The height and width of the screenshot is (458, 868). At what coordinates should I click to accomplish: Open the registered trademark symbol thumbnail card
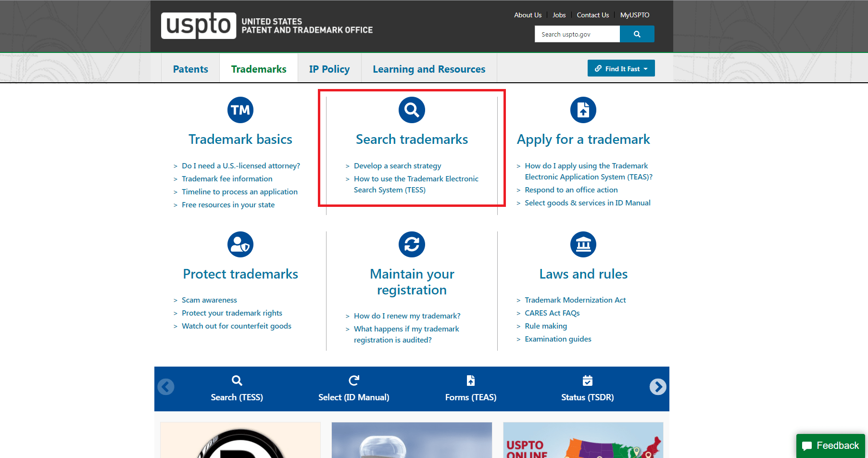[240, 440]
